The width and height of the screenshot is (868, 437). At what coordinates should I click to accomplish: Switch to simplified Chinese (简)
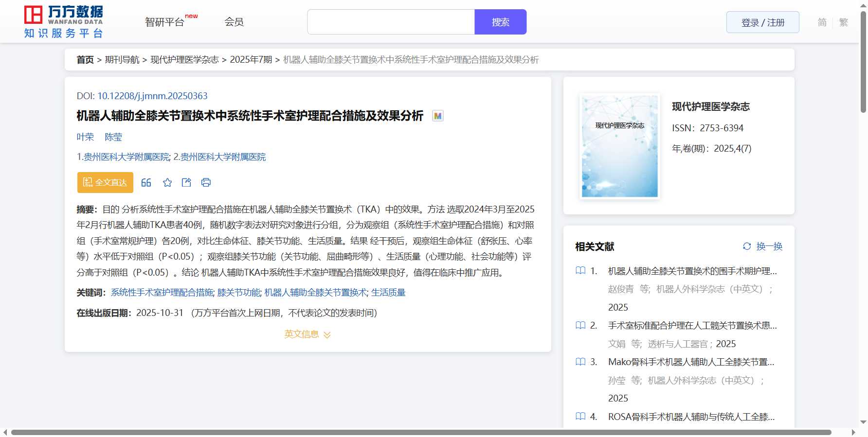822,22
